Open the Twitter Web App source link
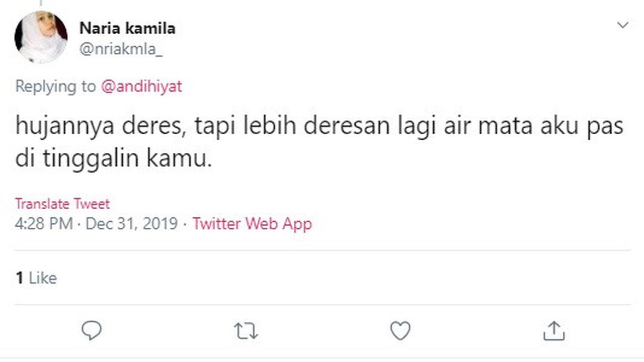Image resolution: width=644 pixels, height=362 pixels. tap(252, 223)
